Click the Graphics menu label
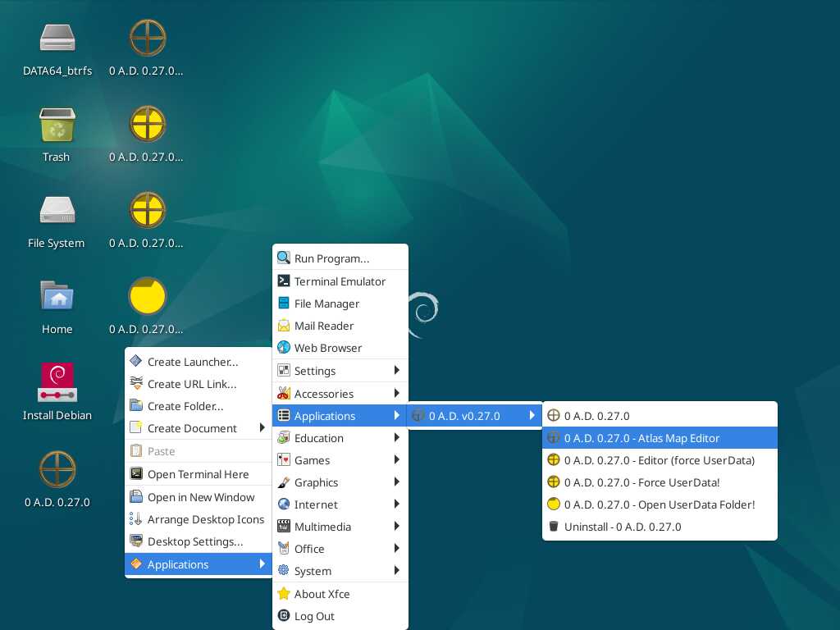840x630 pixels. tap(316, 482)
